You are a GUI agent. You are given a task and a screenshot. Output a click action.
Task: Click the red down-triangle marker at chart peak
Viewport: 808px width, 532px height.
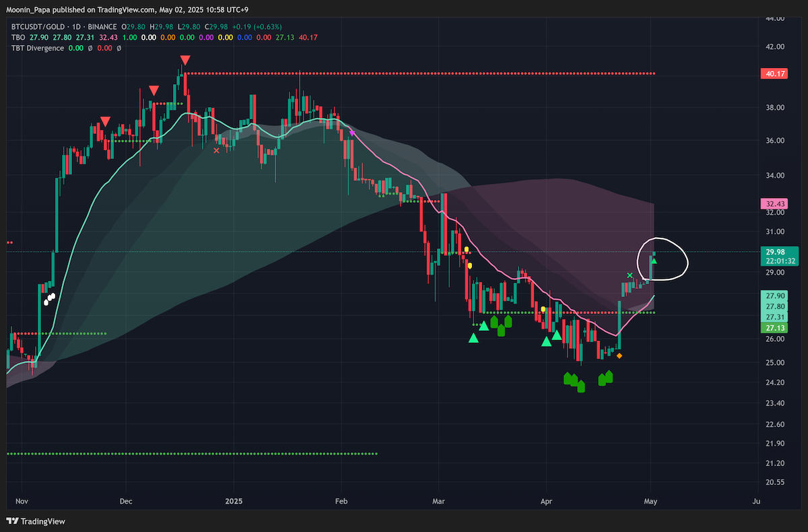pyautogui.click(x=185, y=61)
